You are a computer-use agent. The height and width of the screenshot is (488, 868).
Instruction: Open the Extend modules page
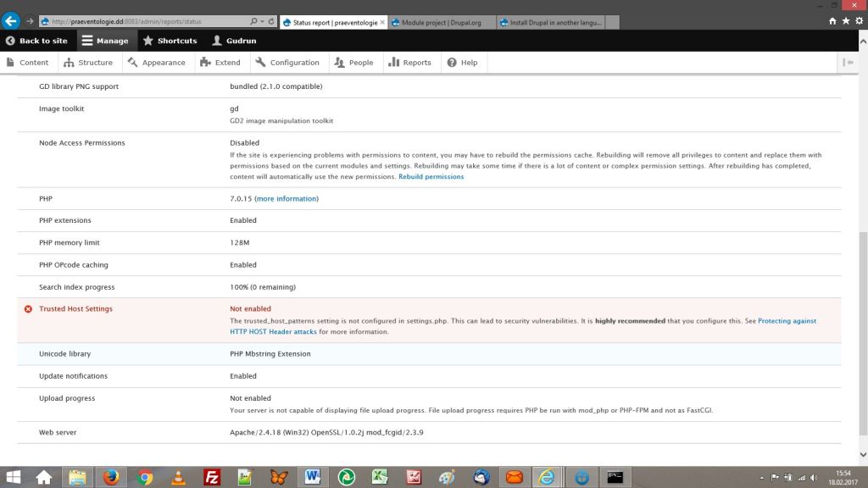pyautogui.click(x=220, y=63)
